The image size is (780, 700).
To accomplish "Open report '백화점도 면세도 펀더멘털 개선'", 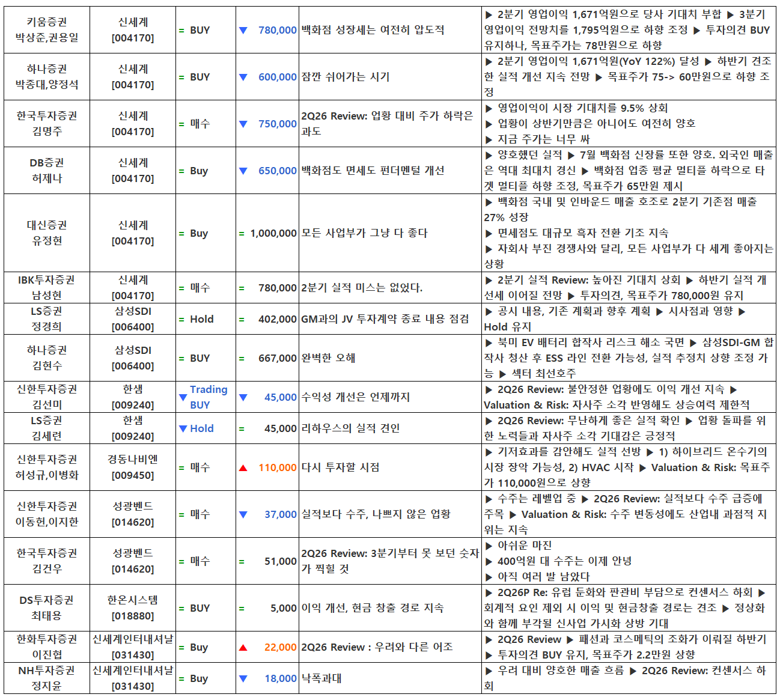I will click(373, 171).
